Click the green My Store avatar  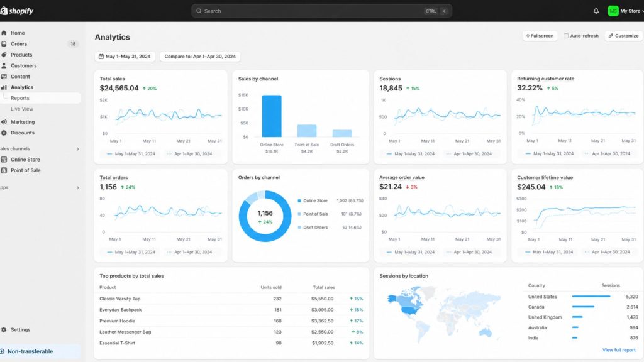click(x=613, y=11)
